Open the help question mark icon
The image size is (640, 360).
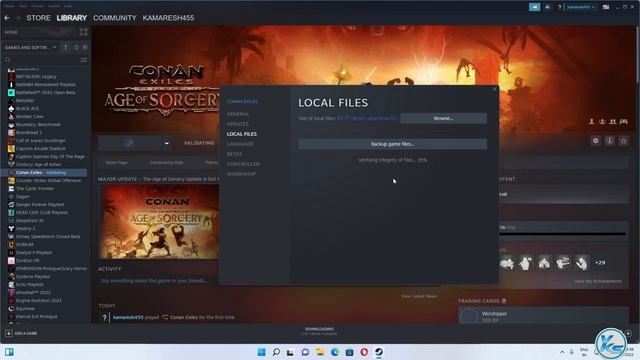560,7
